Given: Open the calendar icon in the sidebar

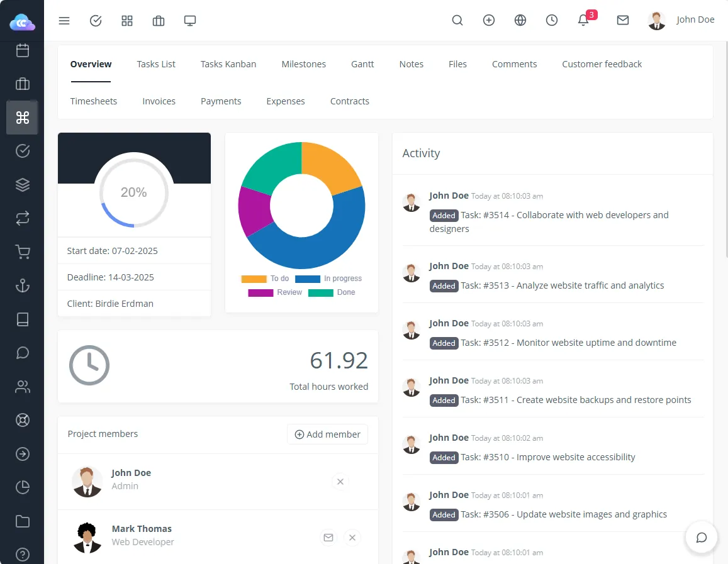Looking at the screenshot, I should 23,50.
